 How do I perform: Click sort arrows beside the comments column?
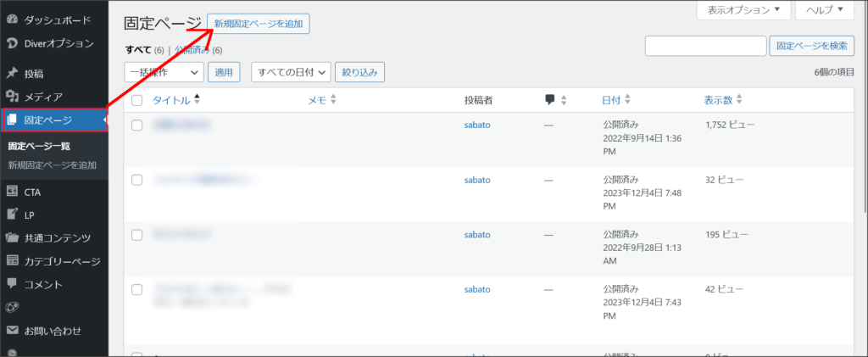pos(564,100)
